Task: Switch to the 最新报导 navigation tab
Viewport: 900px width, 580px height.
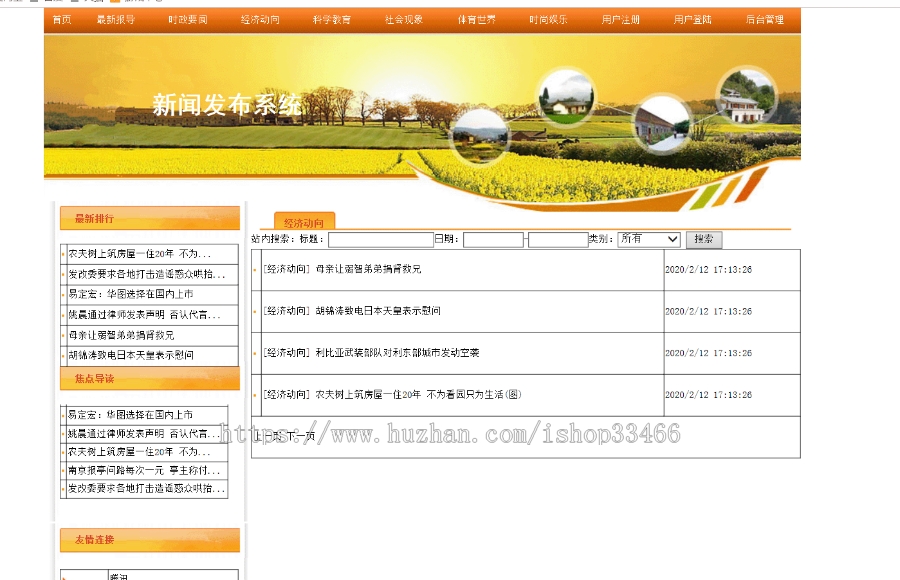Action: [x=117, y=19]
